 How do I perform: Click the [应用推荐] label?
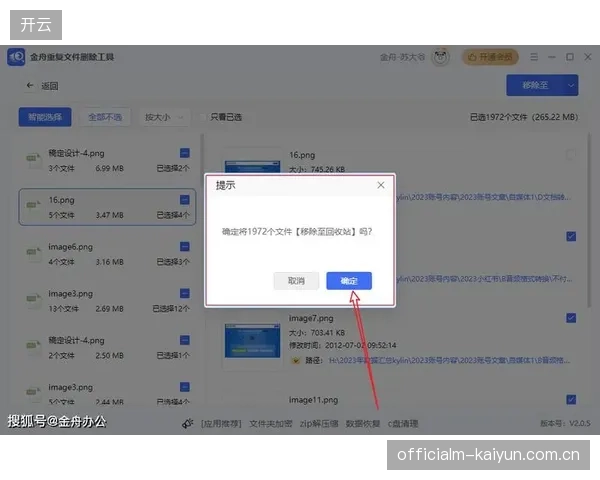click(221, 424)
